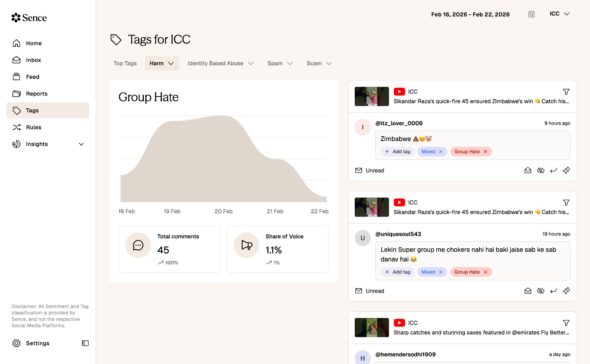
Task: Go to Rules in the sidebar
Action: (x=34, y=127)
